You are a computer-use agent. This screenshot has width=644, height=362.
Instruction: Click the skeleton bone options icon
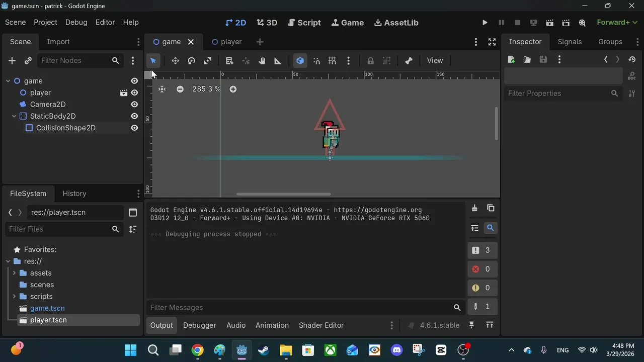point(409,61)
